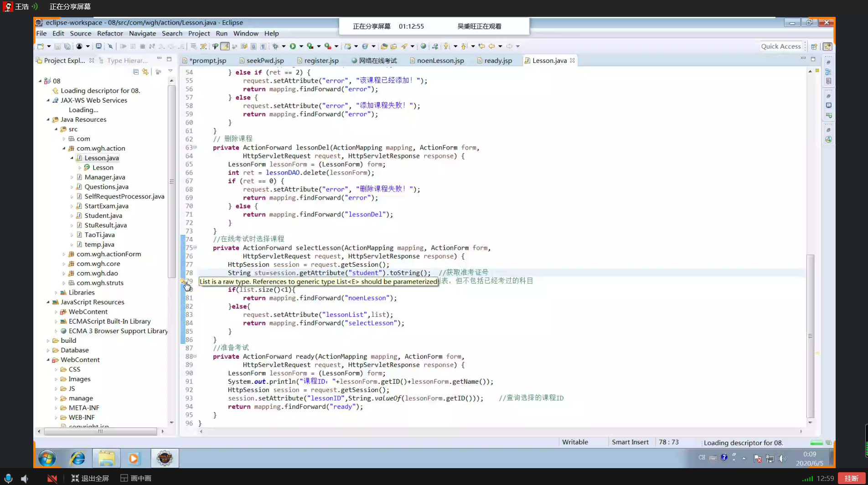Collapse the Java Resources tree node
Image resolution: width=868 pixels, height=485 pixels.
click(48, 119)
